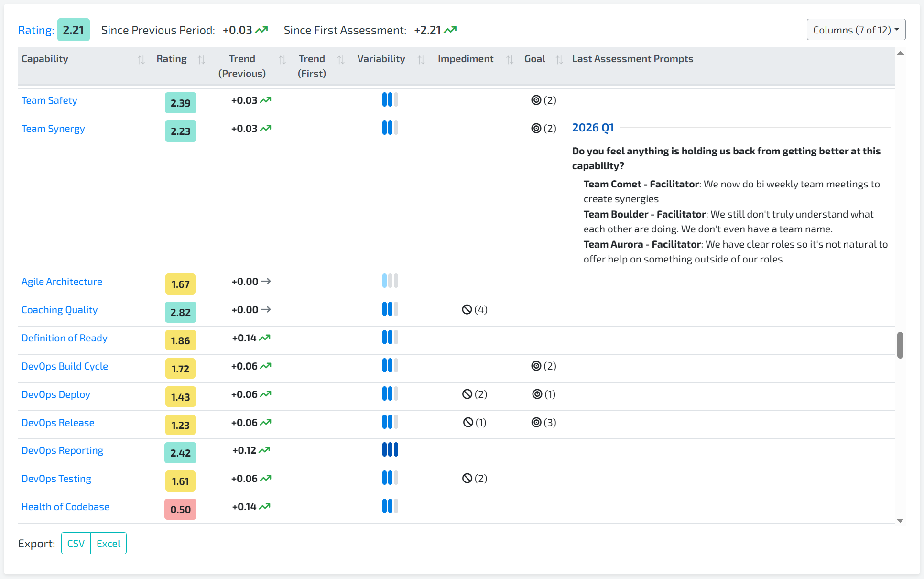
Task: Sort by Variability column arrows
Action: [421, 60]
